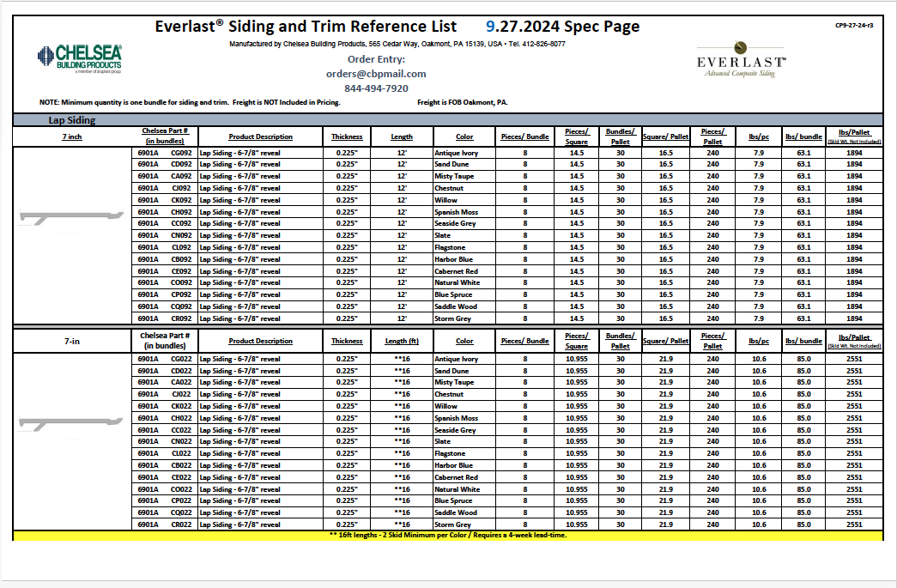Click "Spanish Moss" in the CH092 row
897x588 pixels.
tap(456, 212)
